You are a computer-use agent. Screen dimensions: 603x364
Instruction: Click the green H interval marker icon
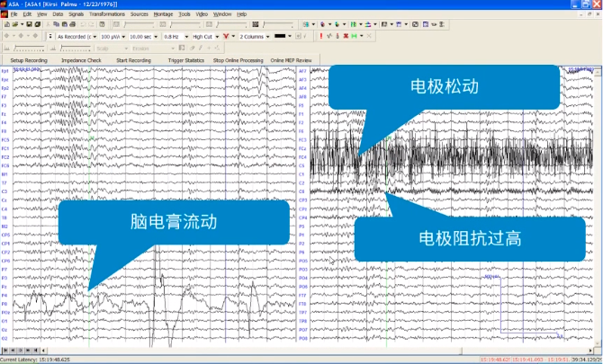pyautogui.click(x=354, y=36)
